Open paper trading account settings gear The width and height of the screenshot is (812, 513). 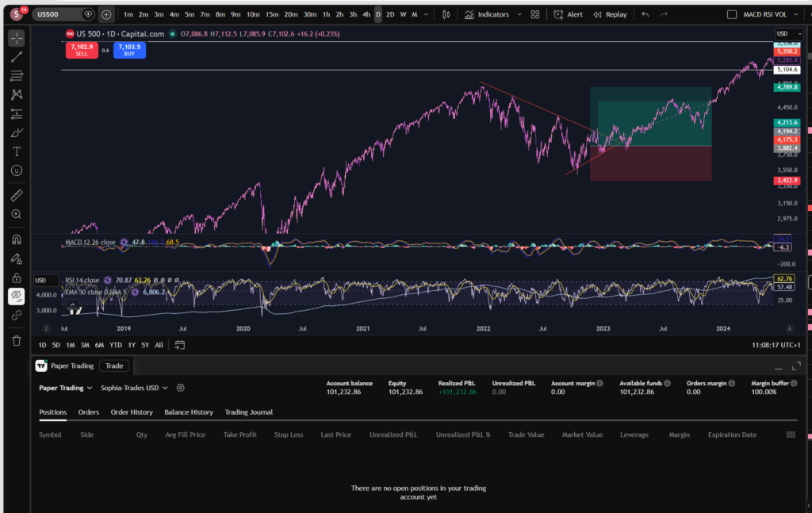tap(180, 388)
